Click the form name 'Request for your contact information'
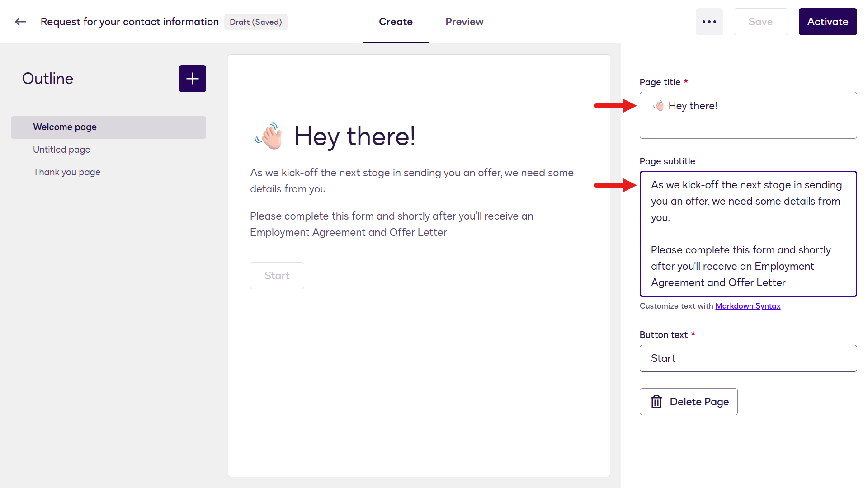Viewport: 868px width, 488px height. 130,22
